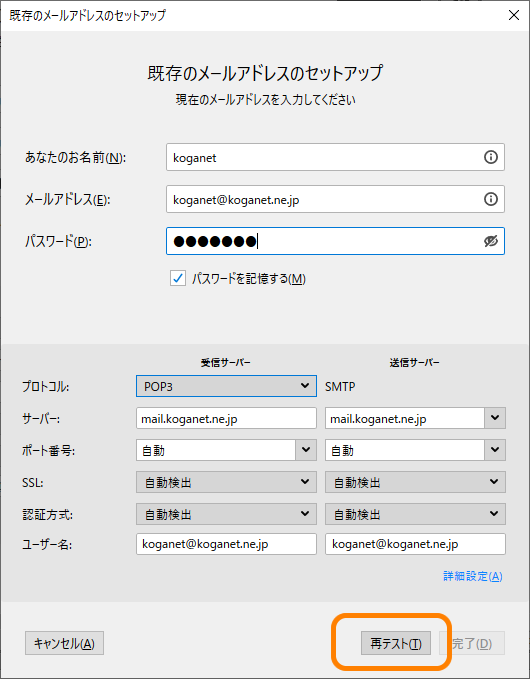530x679 pixels.
Task: Click the メールアドレス input field
Action: (335, 199)
